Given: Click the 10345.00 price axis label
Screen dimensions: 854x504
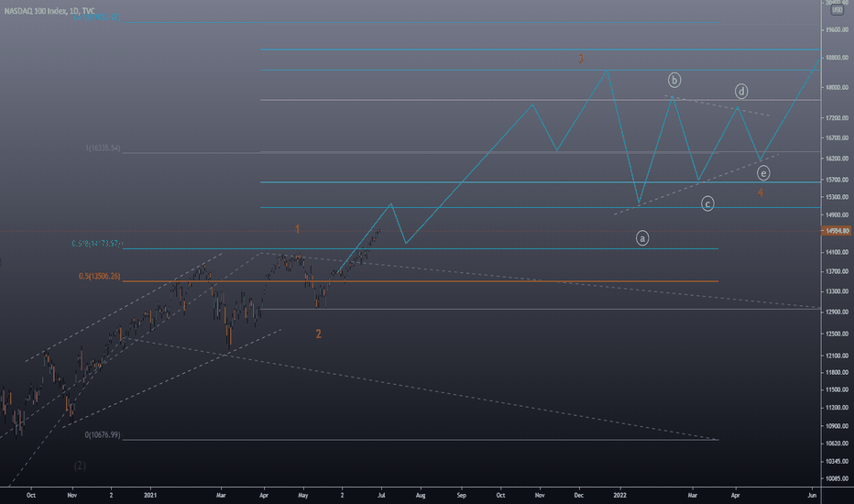Looking at the screenshot, I should [838, 462].
